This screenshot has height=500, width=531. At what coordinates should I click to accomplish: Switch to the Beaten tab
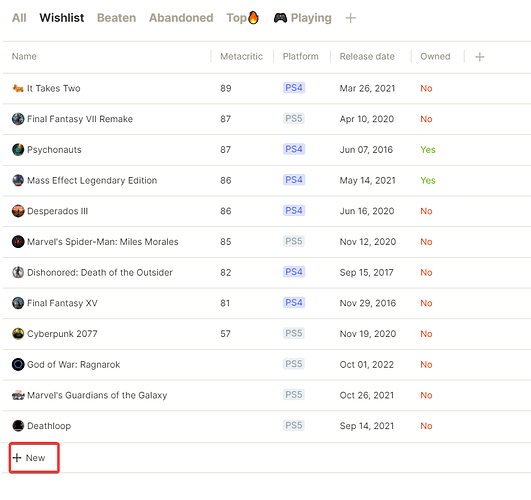point(116,18)
